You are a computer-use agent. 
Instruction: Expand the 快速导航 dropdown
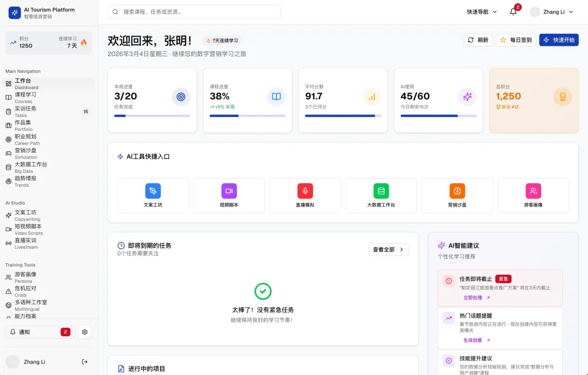coord(482,12)
